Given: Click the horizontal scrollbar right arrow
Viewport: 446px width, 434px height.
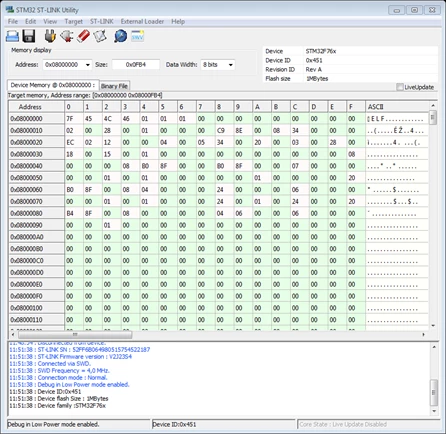Looking at the screenshot, I should pos(424,334).
